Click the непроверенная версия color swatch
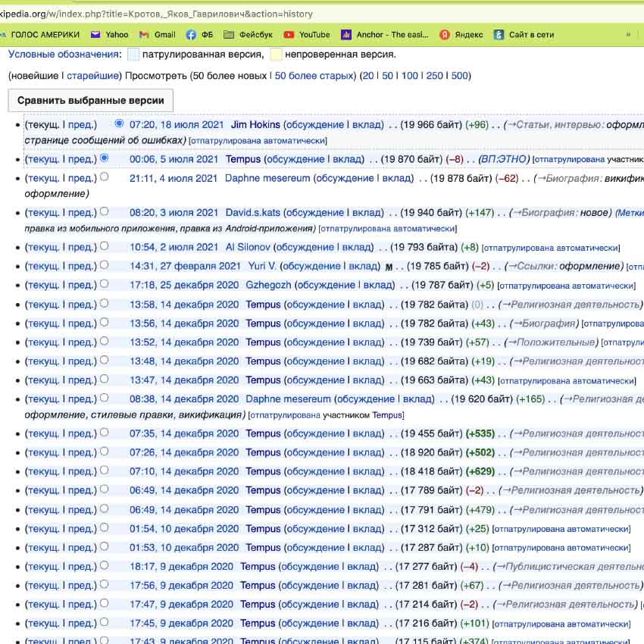The height and width of the screenshot is (644, 644). [x=276, y=55]
